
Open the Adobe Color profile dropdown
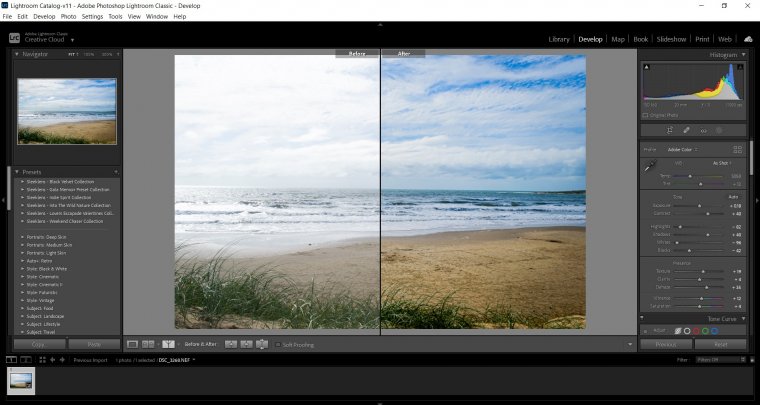(683, 150)
